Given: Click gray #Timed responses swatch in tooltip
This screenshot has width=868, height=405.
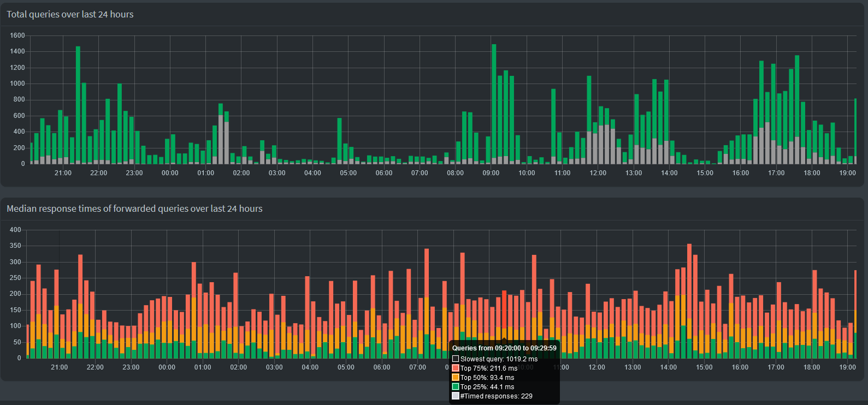Looking at the screenshot, I should (456, 396).
